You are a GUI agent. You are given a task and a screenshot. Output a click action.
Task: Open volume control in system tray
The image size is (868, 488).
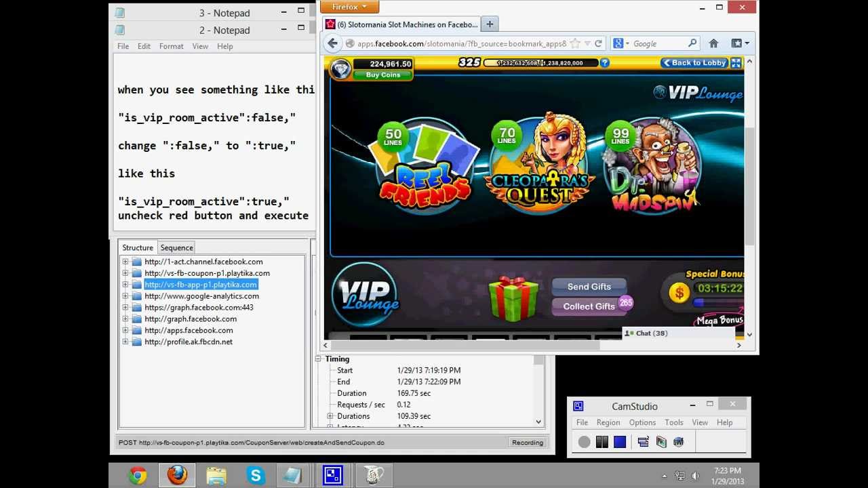[696, 476]
